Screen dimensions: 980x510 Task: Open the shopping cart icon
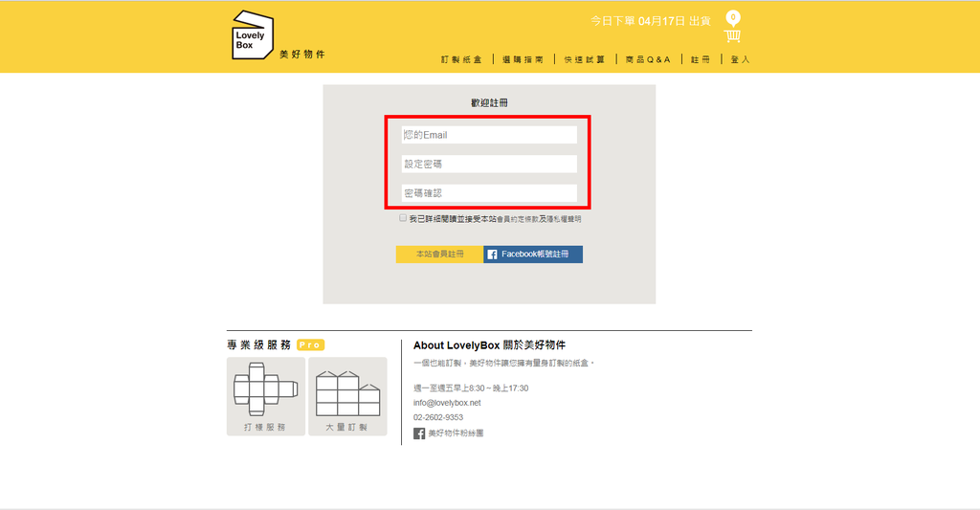pos(732,37)
